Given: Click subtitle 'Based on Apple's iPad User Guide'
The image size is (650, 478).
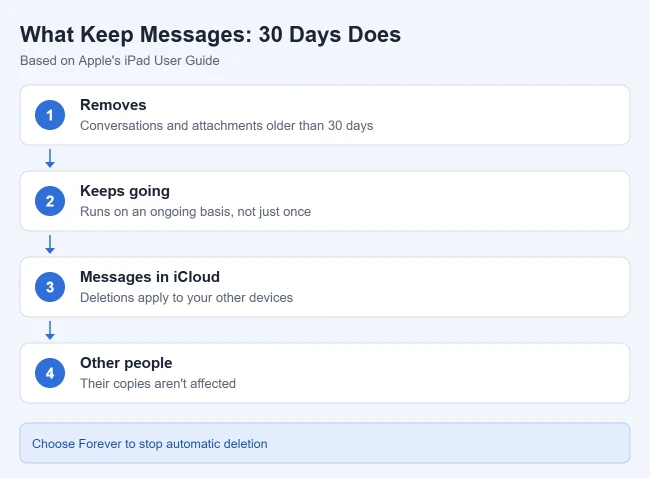Looking at the screenshot, I should [119, 61].
